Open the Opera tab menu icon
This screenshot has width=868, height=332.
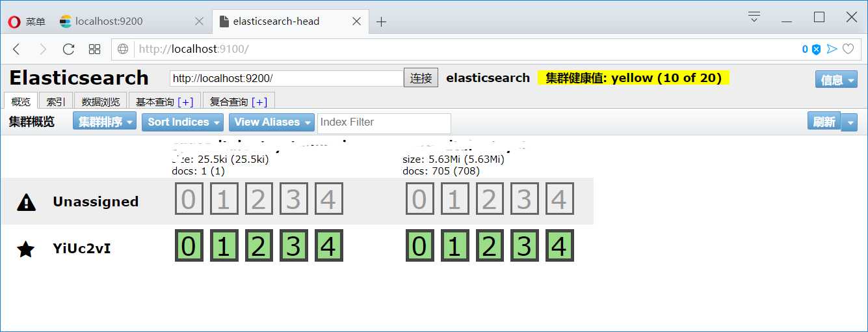(x=754, y=17)
